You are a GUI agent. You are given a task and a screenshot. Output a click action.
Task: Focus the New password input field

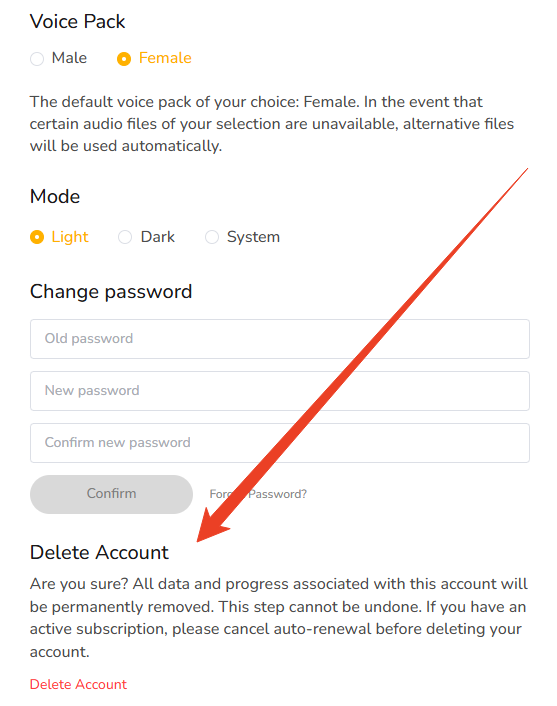coord(280,391)
